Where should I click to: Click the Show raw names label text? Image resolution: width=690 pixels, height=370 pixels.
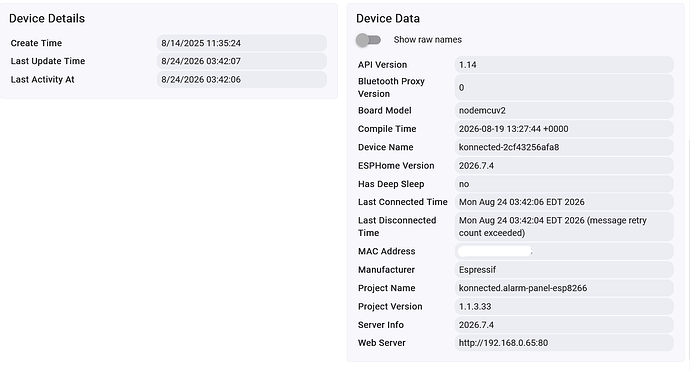[x=428, y=40]
